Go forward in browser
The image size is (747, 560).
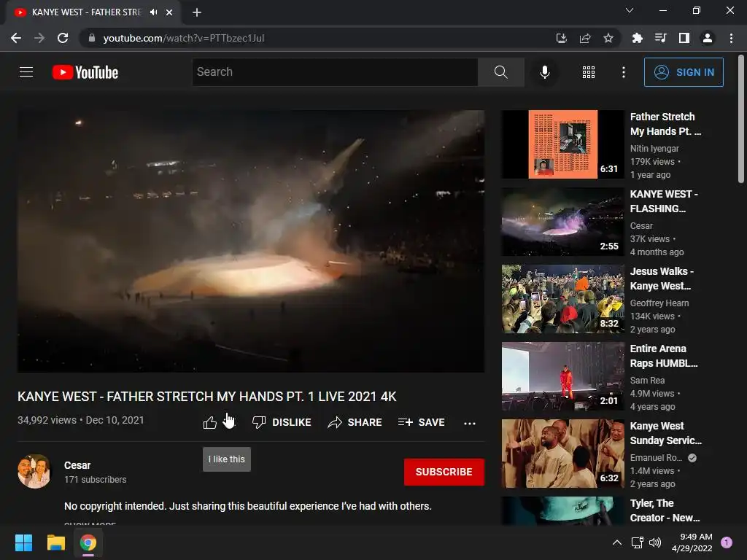(39, 38)
